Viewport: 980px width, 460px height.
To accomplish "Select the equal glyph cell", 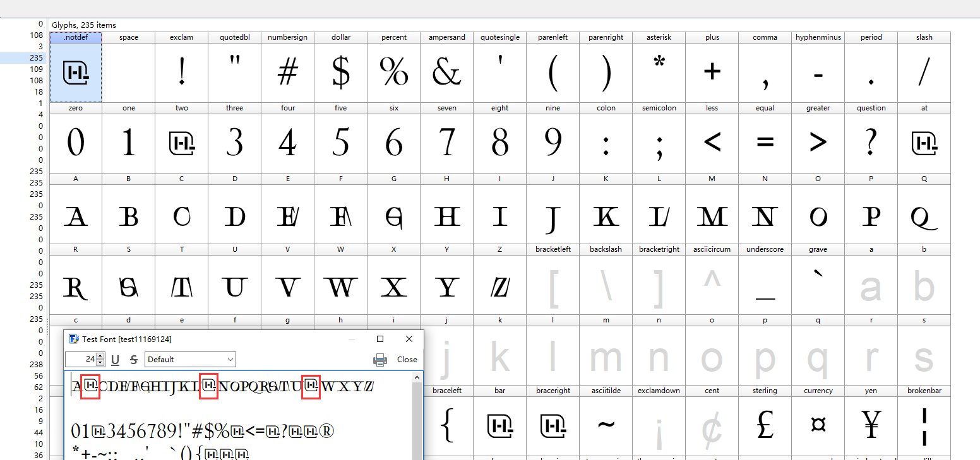I will (765, 138).
